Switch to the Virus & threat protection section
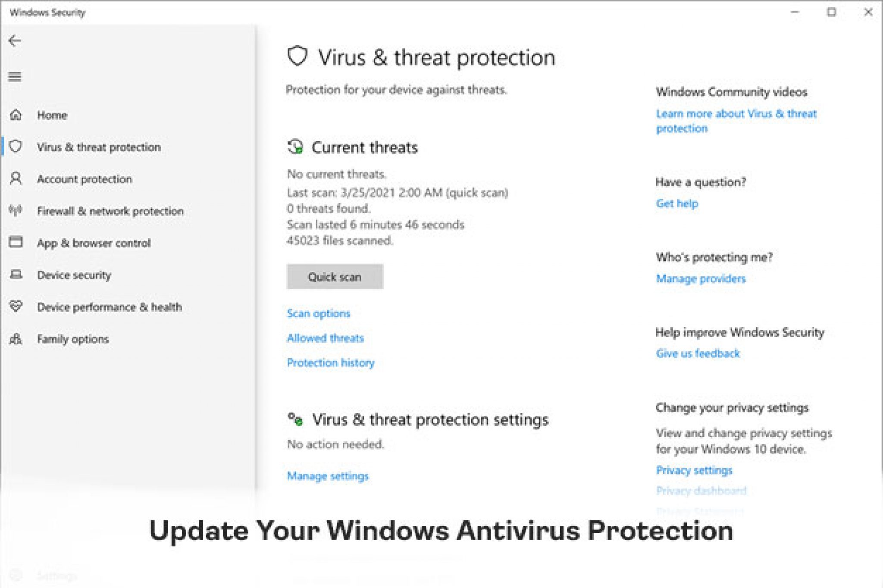This screenshot has width=883, height=588. click(x=99, y=147)
